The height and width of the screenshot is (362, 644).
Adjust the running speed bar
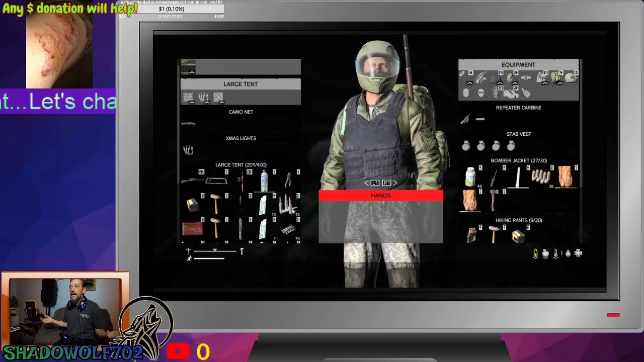coord(209,258)
